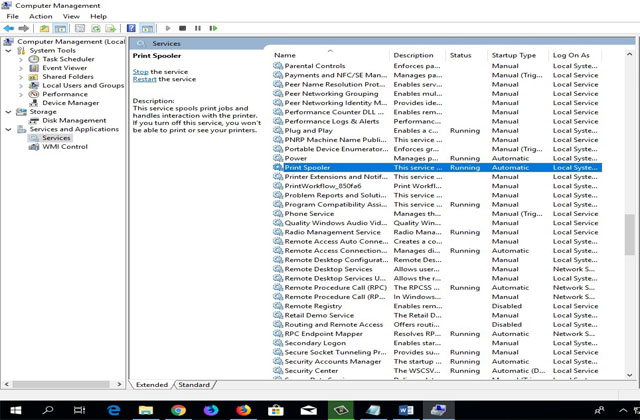640x420 pixels.
Task: Select the Secondary Logon service
Action: (437, 343)
